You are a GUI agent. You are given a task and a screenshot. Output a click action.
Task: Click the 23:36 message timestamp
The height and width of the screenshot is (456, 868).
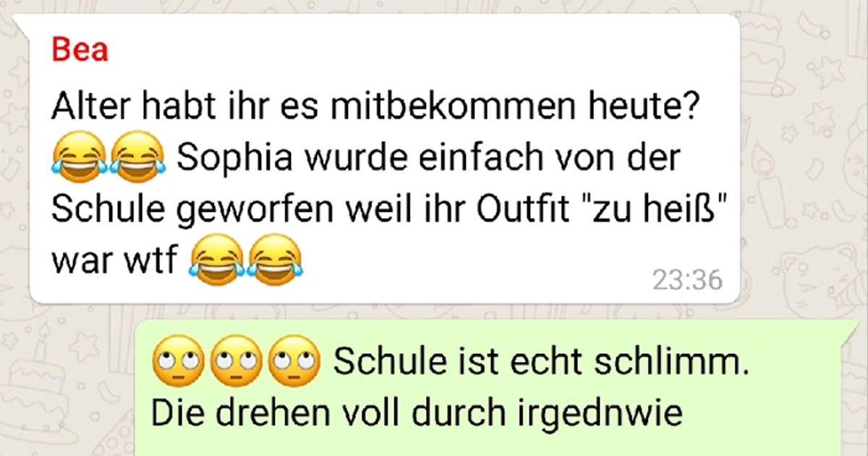pyautogui.click(x=686, y=280)
